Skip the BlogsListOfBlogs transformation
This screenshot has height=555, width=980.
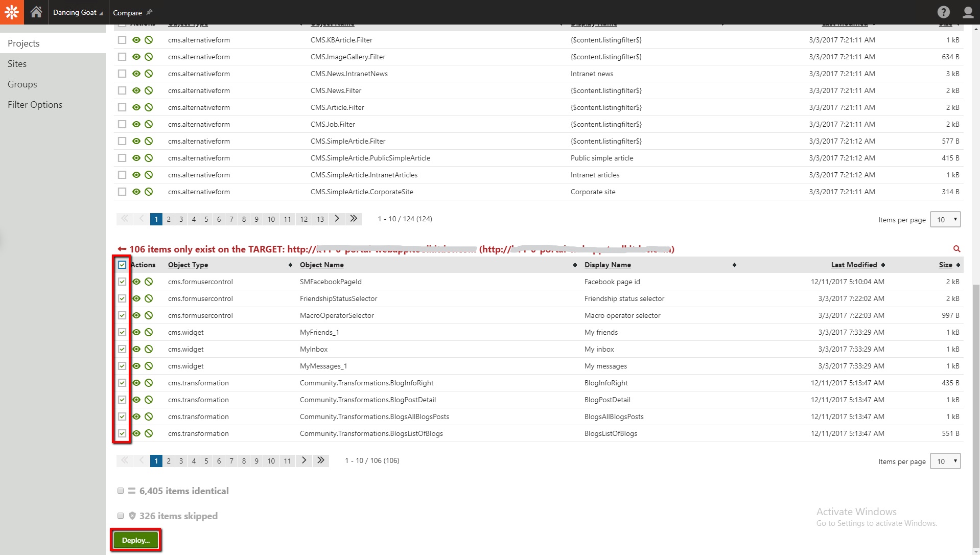(x=149, y=433)
